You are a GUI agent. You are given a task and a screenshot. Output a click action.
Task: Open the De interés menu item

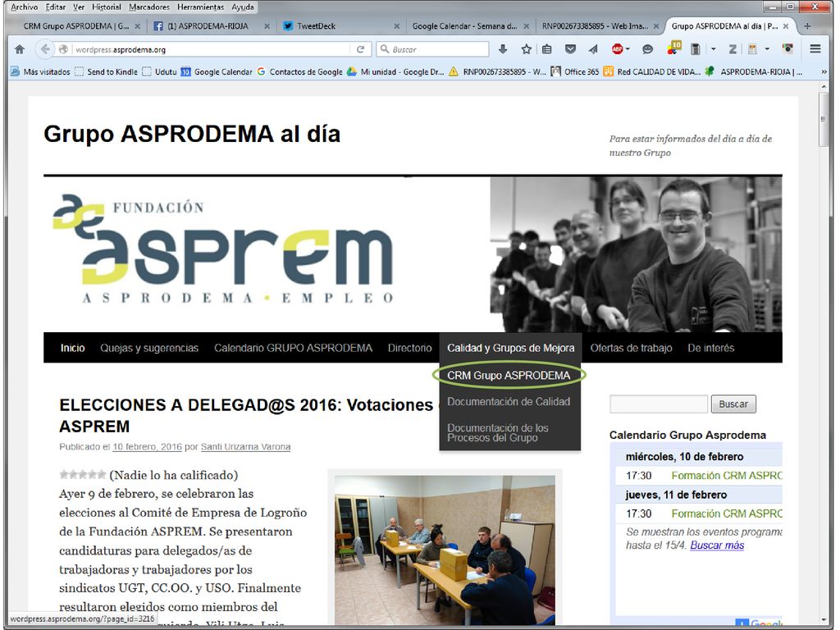pos(711,348)
